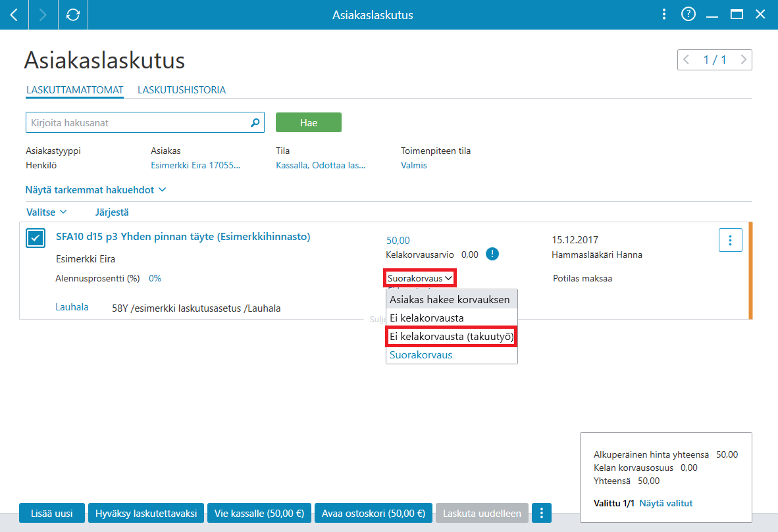Click the Vie kassalle (50,00 €) button
This screenshot has height=532, width=778.
point(259,513)
